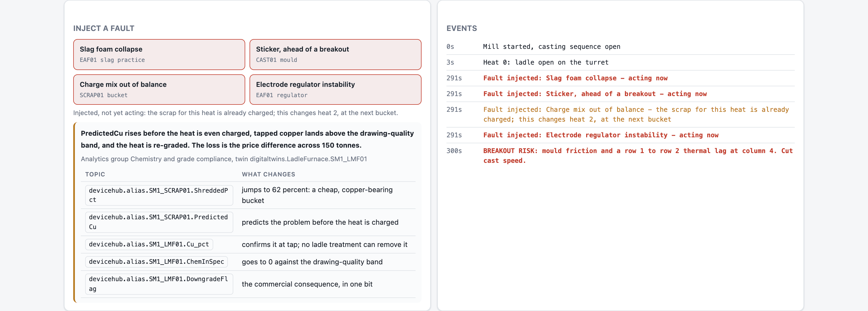Image resolution: width=868 pixels, height=311 pixels.
Task: Click the Charge mix out of balance event entry
Action: point(636,115)
